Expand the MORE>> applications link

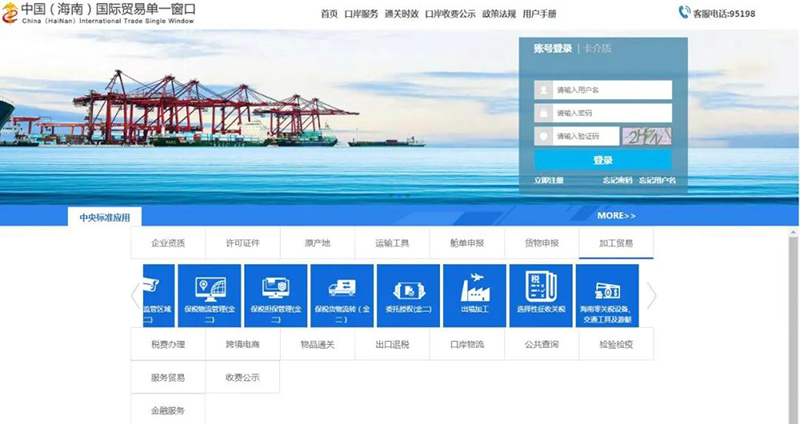[616, 216]
